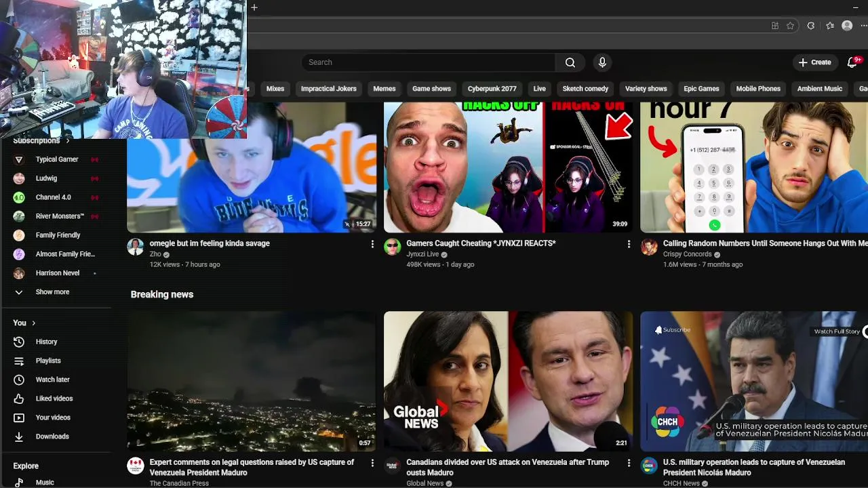868x488 pixels.
Task: Open options menu for Canadian Press video
Action: [x=372, y=463]
